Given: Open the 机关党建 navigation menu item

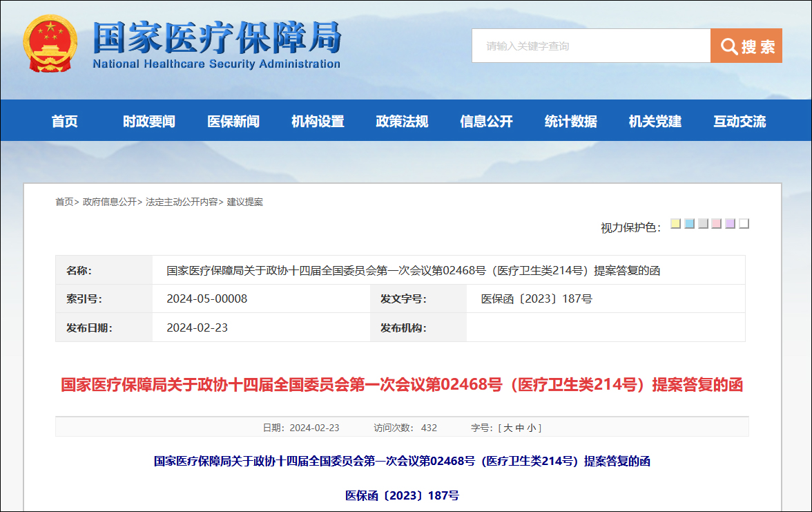Looking at the screenshot, I should (656, 122).
